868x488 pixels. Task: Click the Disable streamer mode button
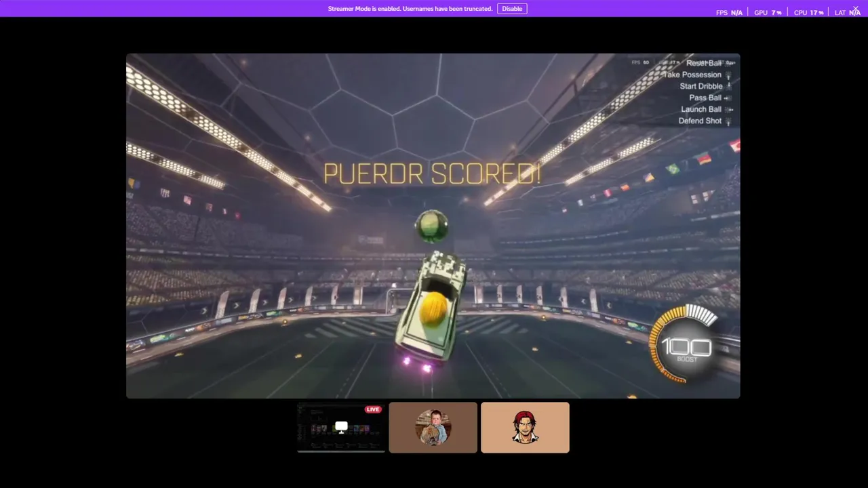[x=512, y=9]
